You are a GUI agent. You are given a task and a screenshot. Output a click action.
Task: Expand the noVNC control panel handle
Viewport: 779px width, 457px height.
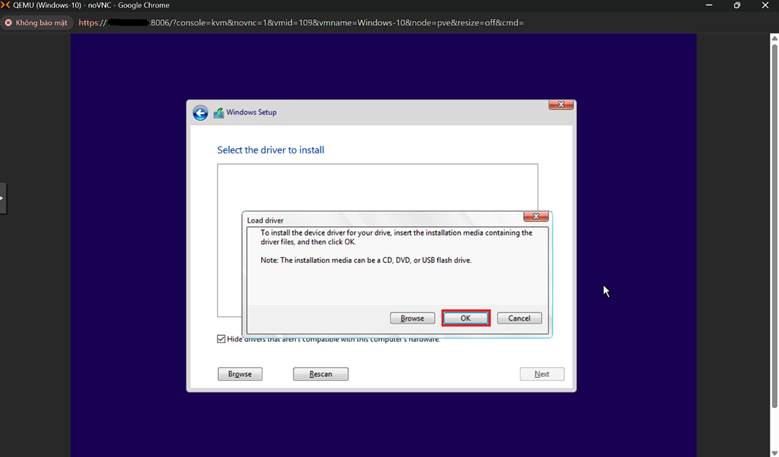(x=3, y=197)
